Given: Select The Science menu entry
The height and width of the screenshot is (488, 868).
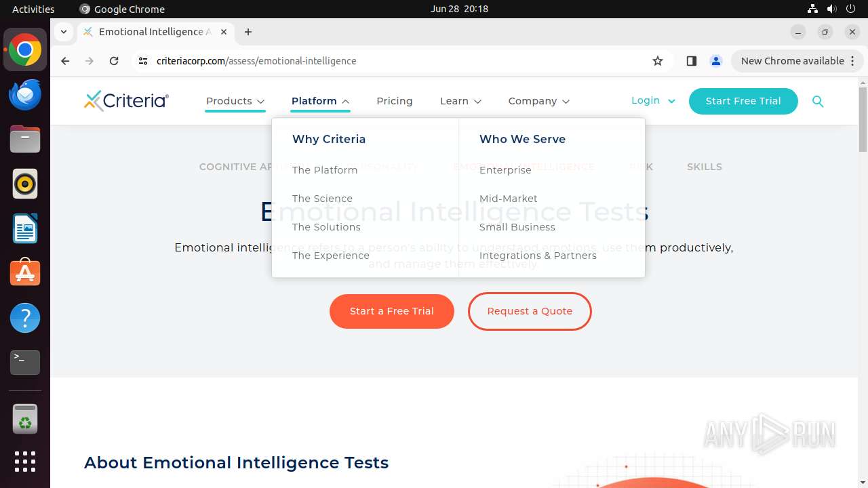Looking at the screenshot, I should pos(322,199).
